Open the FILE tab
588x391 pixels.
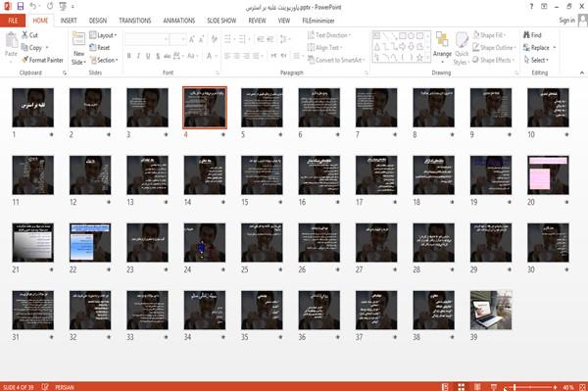point(13,21)
